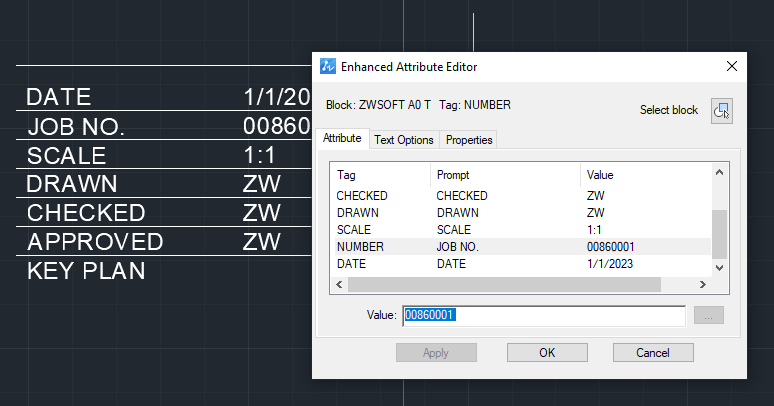Click the JOB NO. prompt cell
The width and height of the screenshot is (774, 406).
[x=458, y=246]
